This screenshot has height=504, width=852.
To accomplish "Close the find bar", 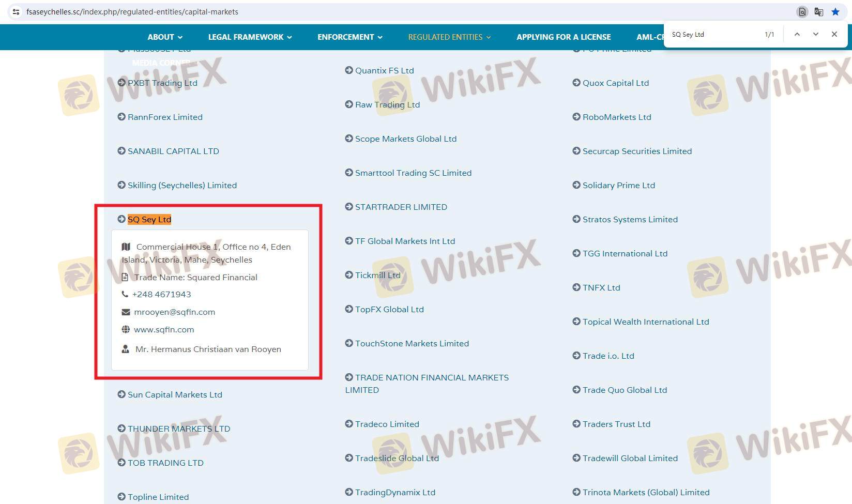I will [x=834, y=34].
